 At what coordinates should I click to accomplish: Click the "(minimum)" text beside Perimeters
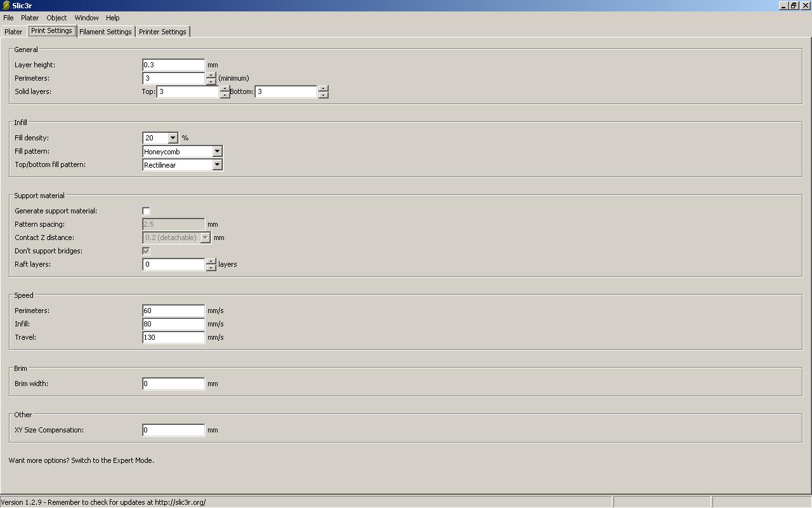(233, 78)
